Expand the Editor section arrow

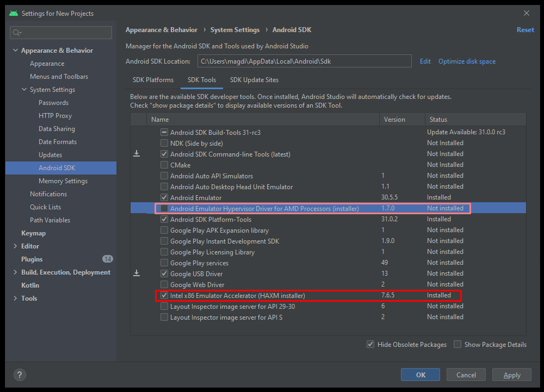15,246
